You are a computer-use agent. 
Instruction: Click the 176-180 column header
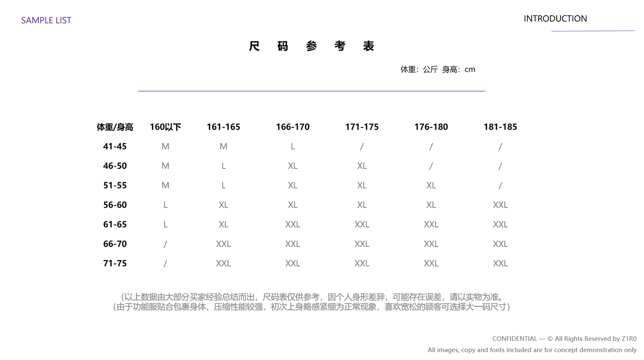(x=431, y=127)
